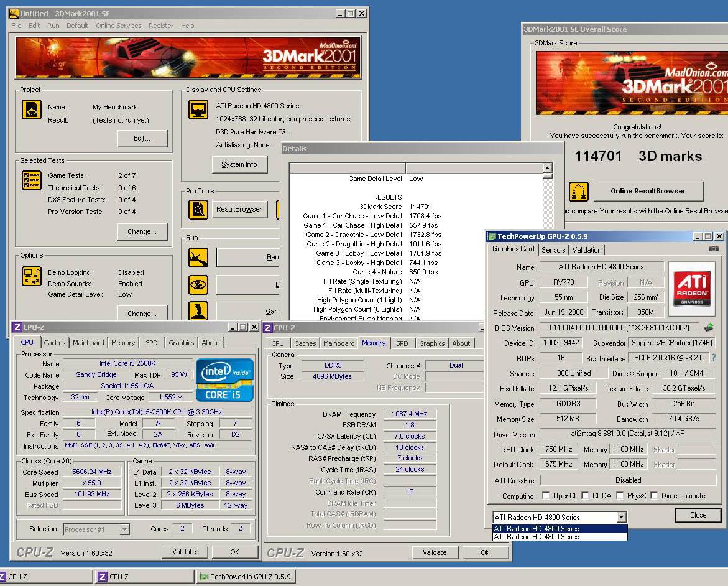
Task: Open the Run menu in 3DMark2001
Action: coord(53,26)
